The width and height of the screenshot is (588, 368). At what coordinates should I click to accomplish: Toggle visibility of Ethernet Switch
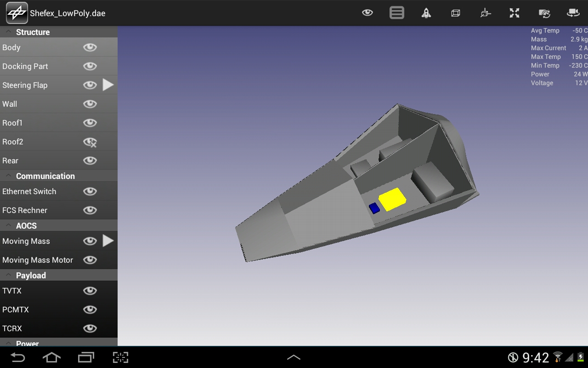[90, 191]
